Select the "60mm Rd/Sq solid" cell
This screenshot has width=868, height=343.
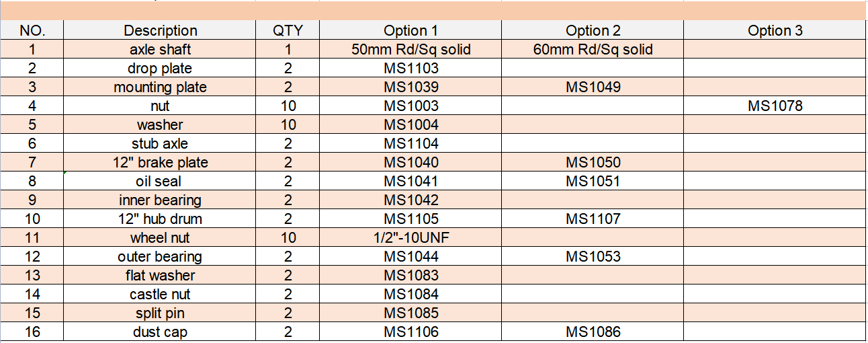pyautogui.click(x=593, y=49)
